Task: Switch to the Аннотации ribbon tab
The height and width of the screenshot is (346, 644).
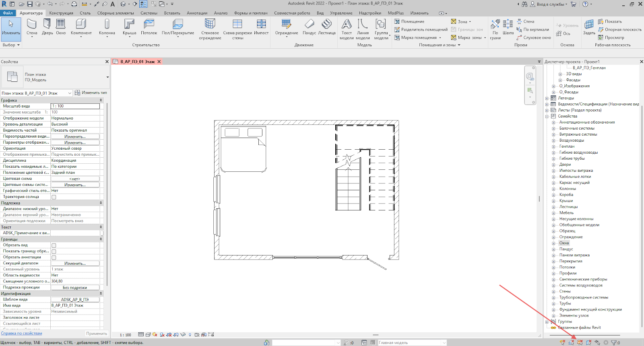Action: click(197, 13)
